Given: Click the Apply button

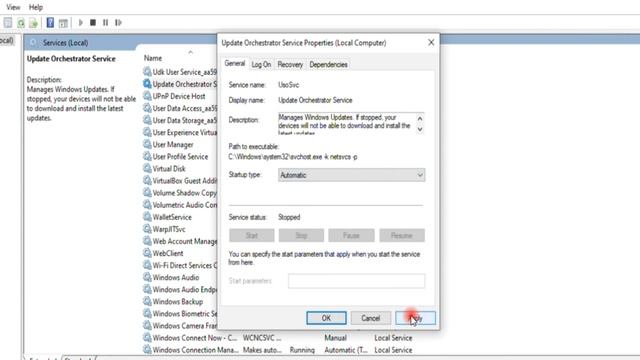Looking at the screenshot, I should click(x=415, y=318).
